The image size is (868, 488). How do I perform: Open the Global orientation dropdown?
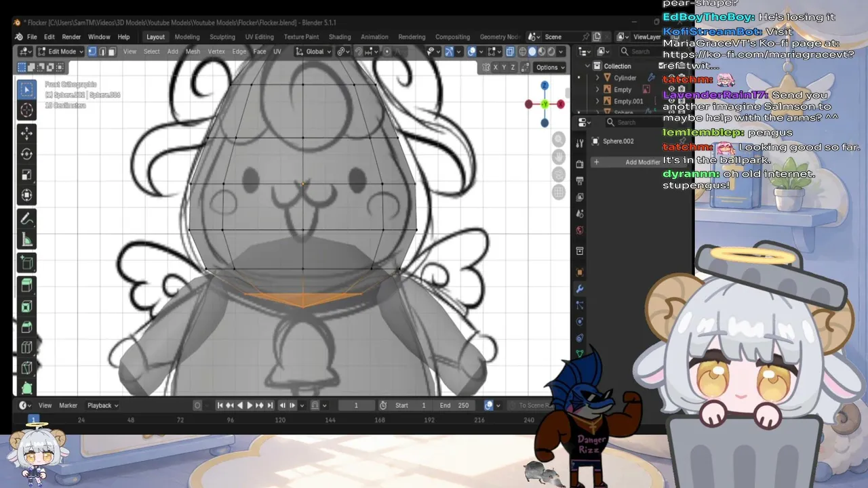click(x=314, y=52)
